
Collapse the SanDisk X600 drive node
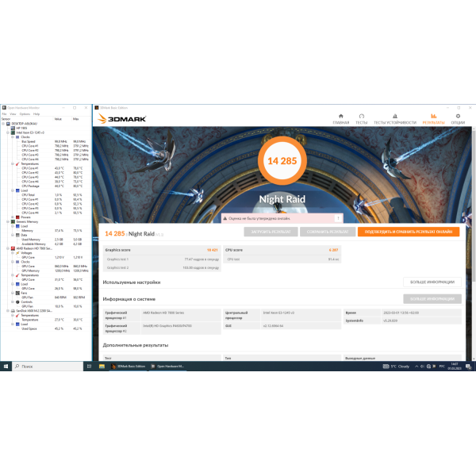click(8, 311)
